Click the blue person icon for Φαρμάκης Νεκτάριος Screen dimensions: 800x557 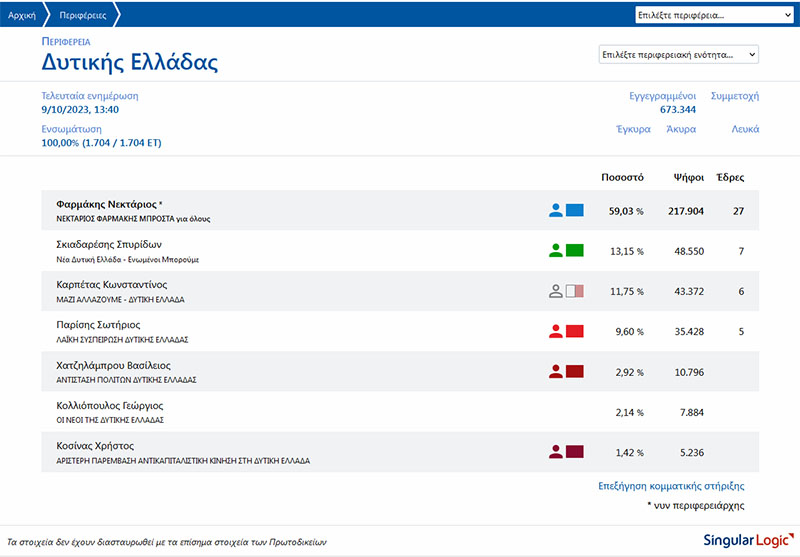[x=556, y=211]
